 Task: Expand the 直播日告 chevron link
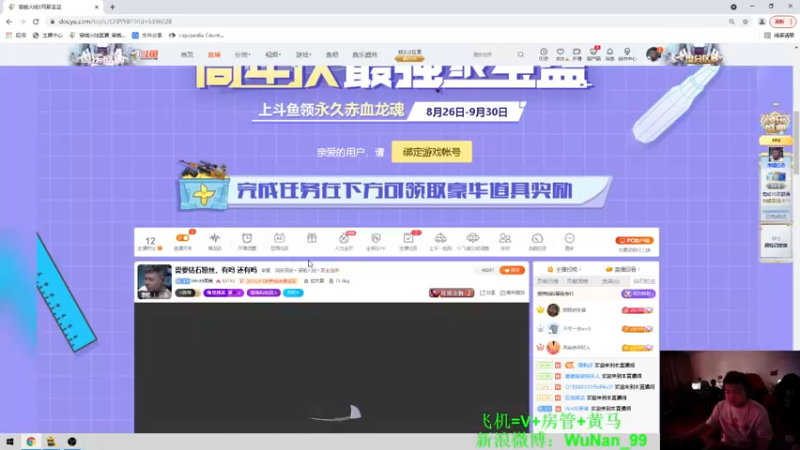point(623,269)
